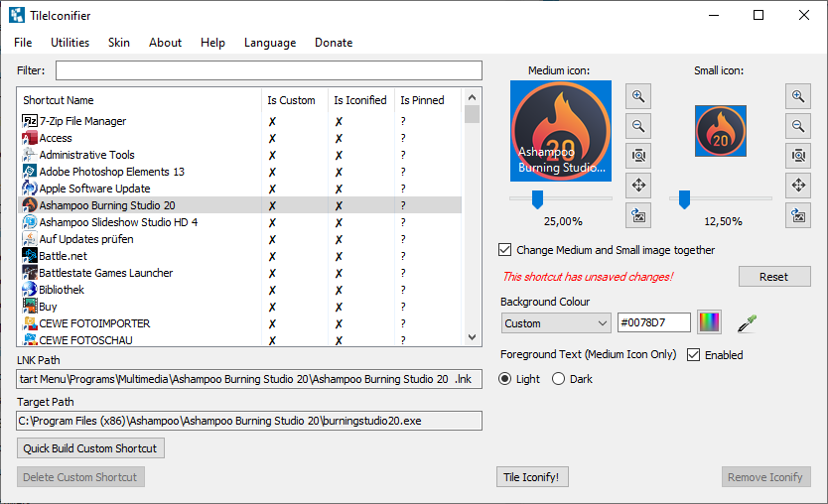
Task: Click the Reset button
Action: point(774,277)
